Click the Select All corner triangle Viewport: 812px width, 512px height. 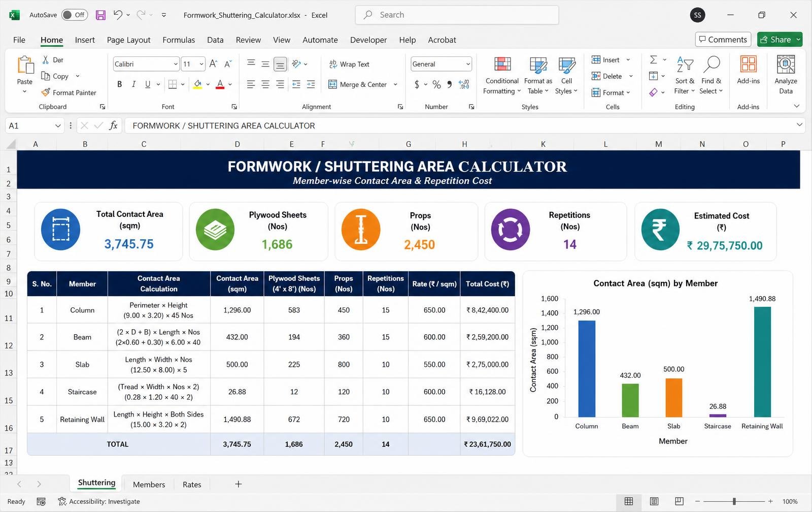click(x=11, y=145)
